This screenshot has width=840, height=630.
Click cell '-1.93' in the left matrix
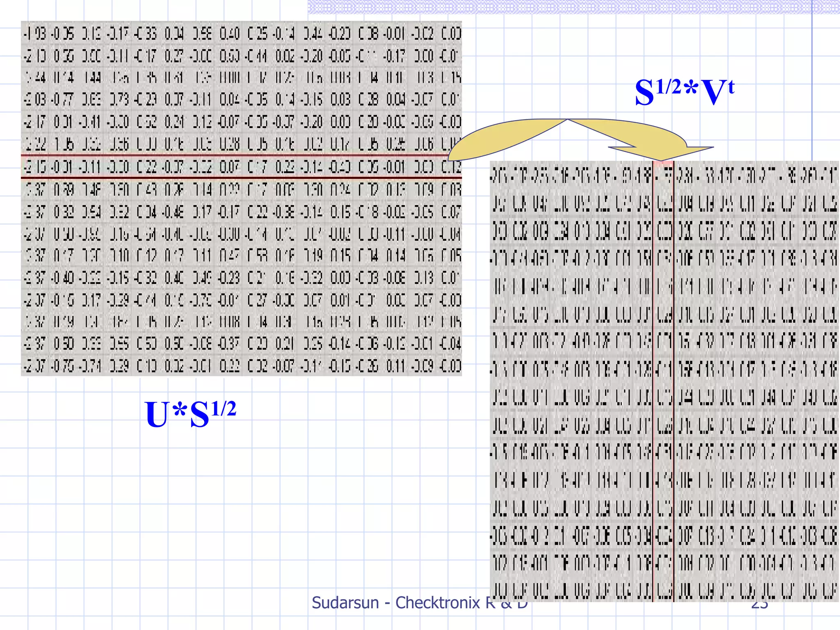pos(35,33)
